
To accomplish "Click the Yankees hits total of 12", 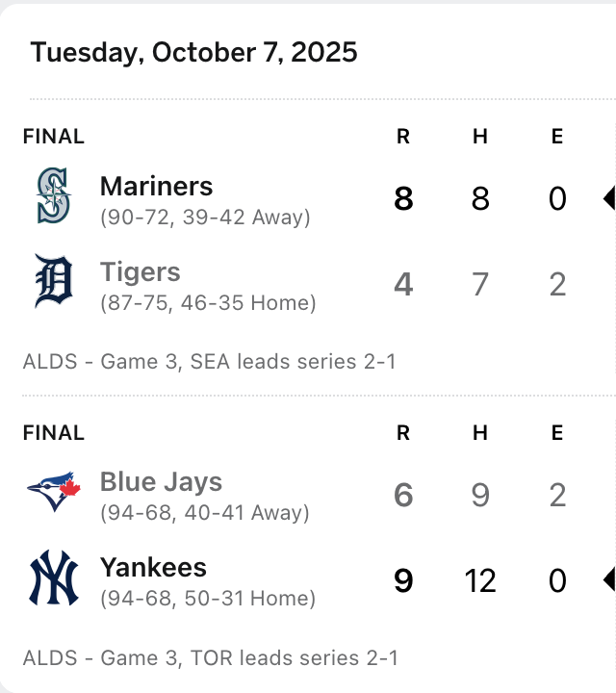I will click(x=480, y=580).
